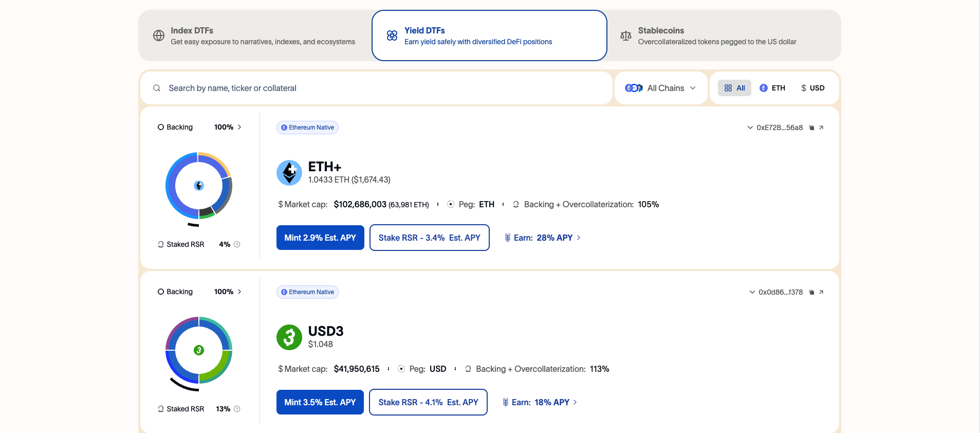This screenshot has height=433, width=980.
Task: Focus the search by name field
Action: (x=376, y=88)
